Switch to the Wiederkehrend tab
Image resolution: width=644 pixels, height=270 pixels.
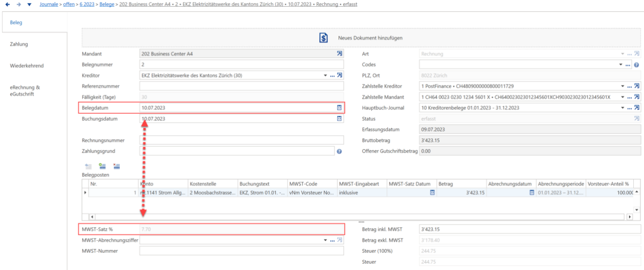click(34, 65)
